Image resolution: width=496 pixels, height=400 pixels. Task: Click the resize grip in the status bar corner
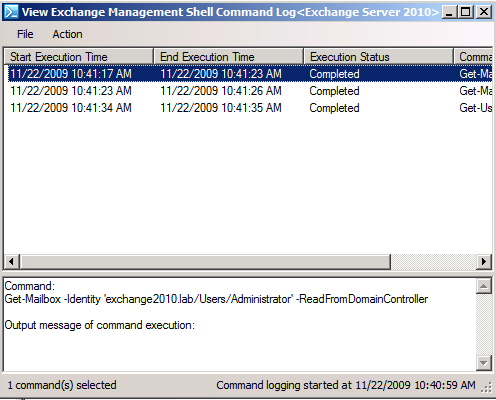[x=487, y=387]
